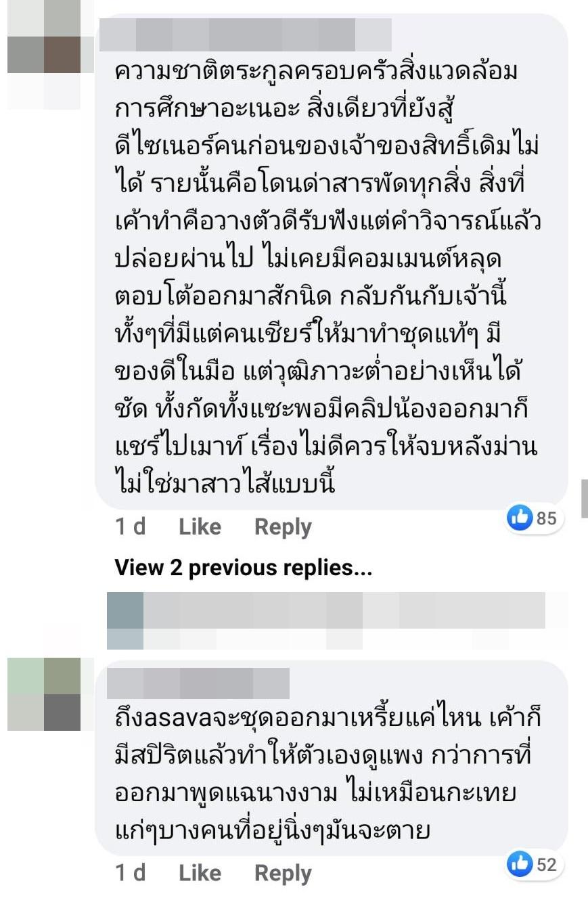Open the profile picture beside the asava comment
This screenshot has height=902, width=588.
click(x=45, y=694)
